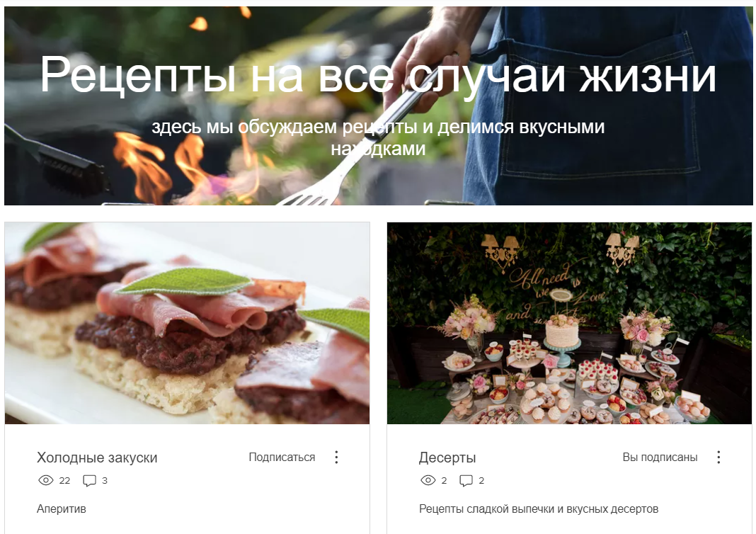Open three-dot menu for Холодные закуски
This screenshot has width=756, height=534.
336,458
